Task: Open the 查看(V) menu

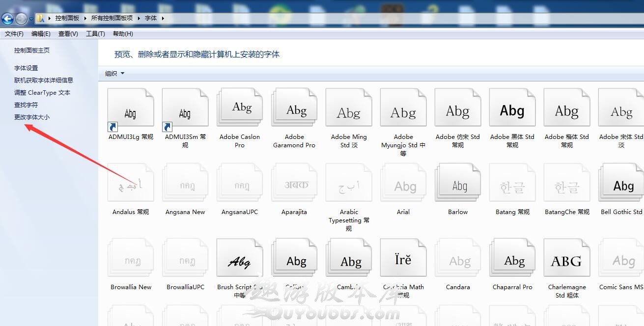Action: point(68,34)
